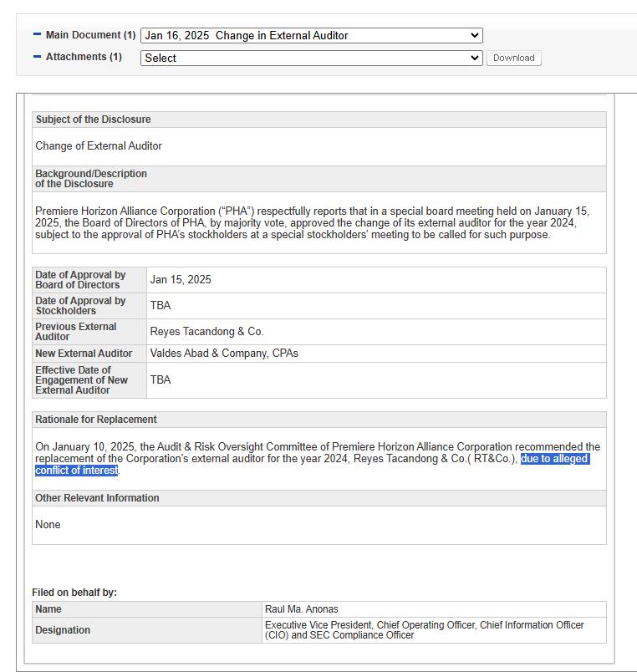Click 'Raul Ma. Anonas' name value
The height and width of the screenshot is (672, 637).
tap(301, 609)
